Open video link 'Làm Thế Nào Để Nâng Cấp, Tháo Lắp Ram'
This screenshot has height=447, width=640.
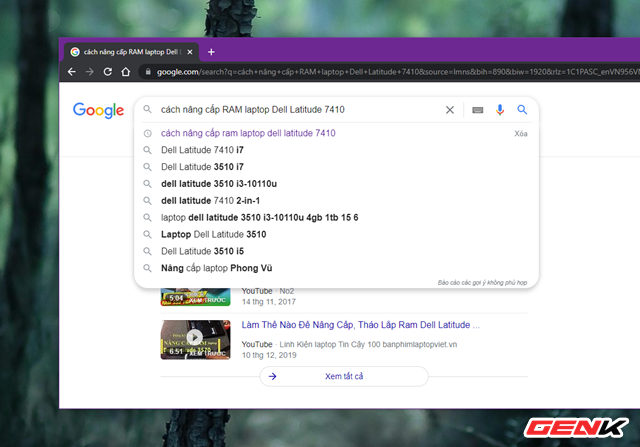tap(361, 325)
